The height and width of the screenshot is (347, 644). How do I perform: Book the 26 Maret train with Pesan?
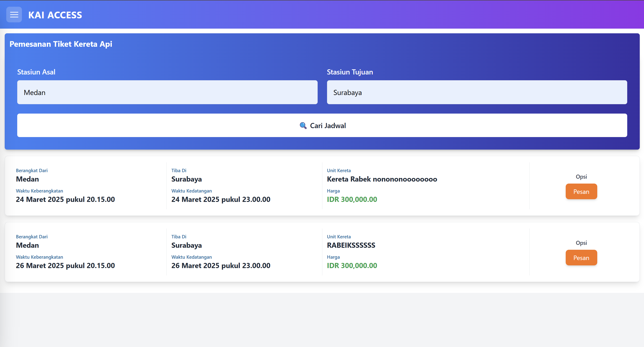coord(581,258)
